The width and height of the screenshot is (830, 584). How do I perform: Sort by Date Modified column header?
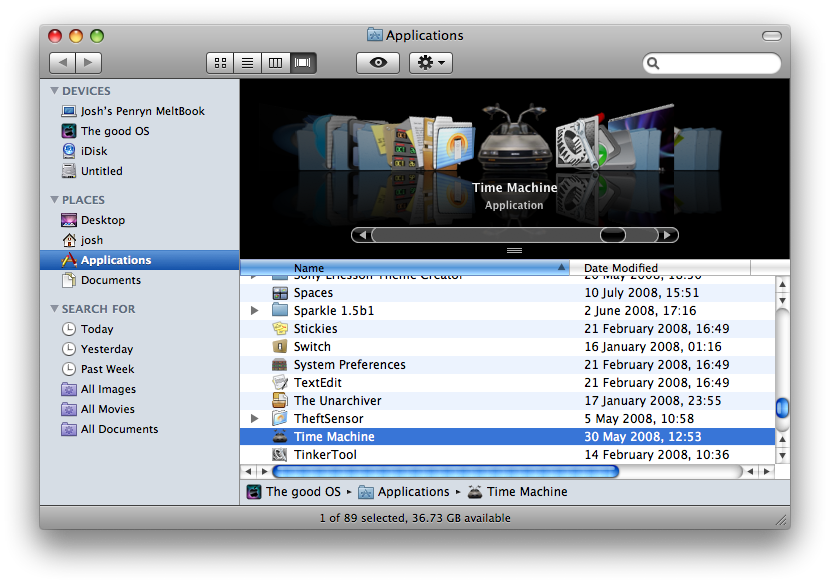(660, 268)
